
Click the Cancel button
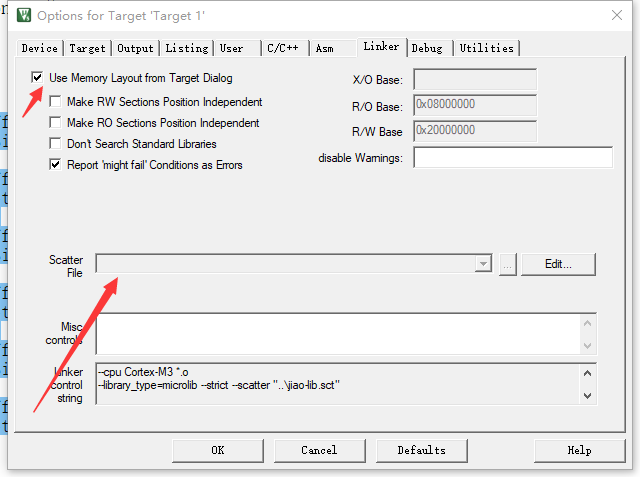coord(320,450)
